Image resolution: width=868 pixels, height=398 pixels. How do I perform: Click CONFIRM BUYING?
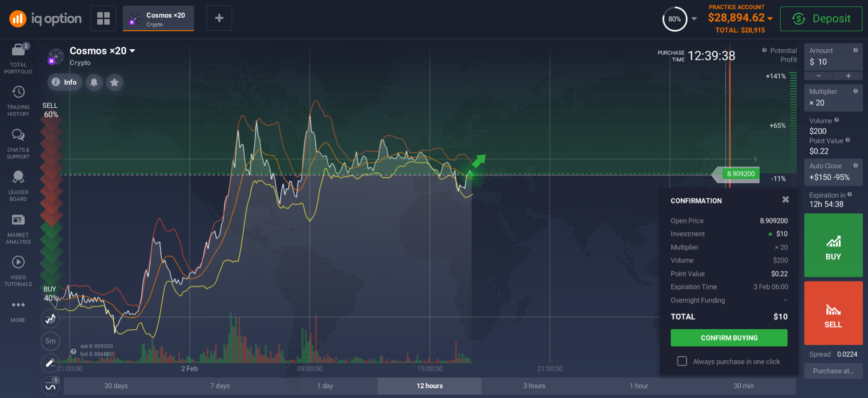[x=729, y=338]
